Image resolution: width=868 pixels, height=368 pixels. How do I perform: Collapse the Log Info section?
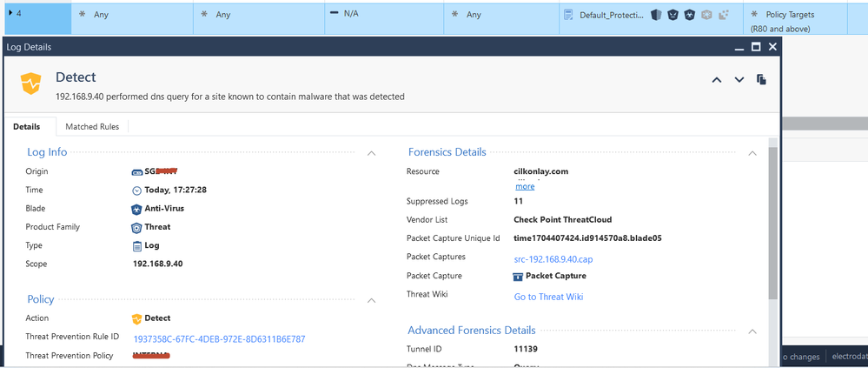371,153
